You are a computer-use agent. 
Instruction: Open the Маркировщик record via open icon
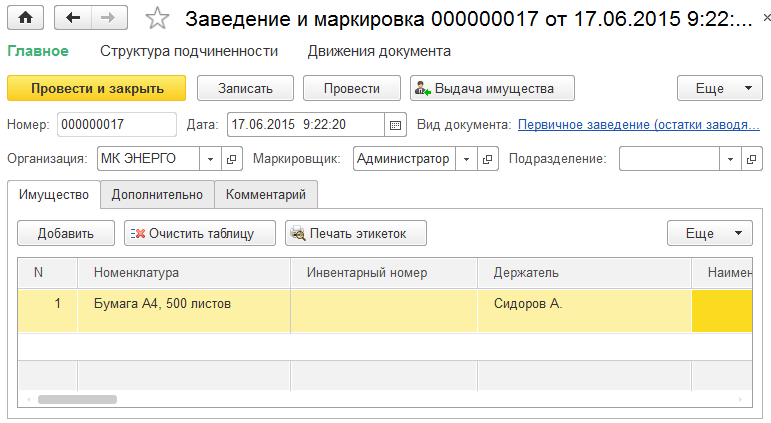487,159
